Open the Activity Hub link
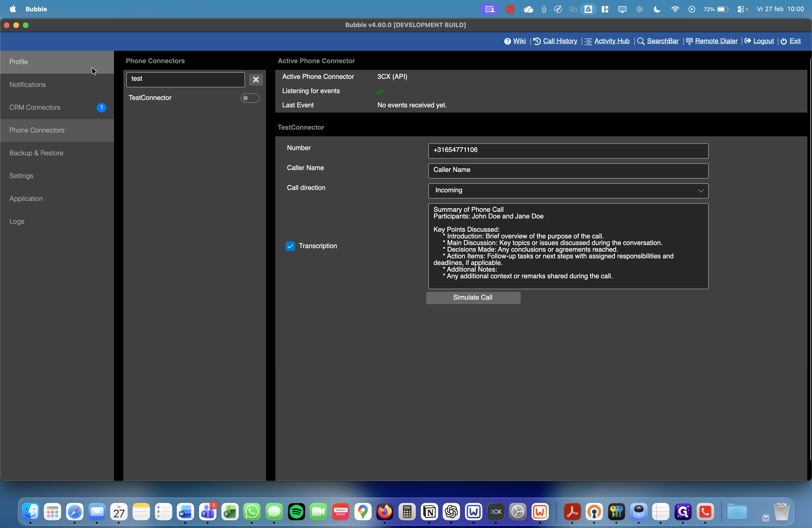Viewport: 812px width, 528px height. coord(611,41)
